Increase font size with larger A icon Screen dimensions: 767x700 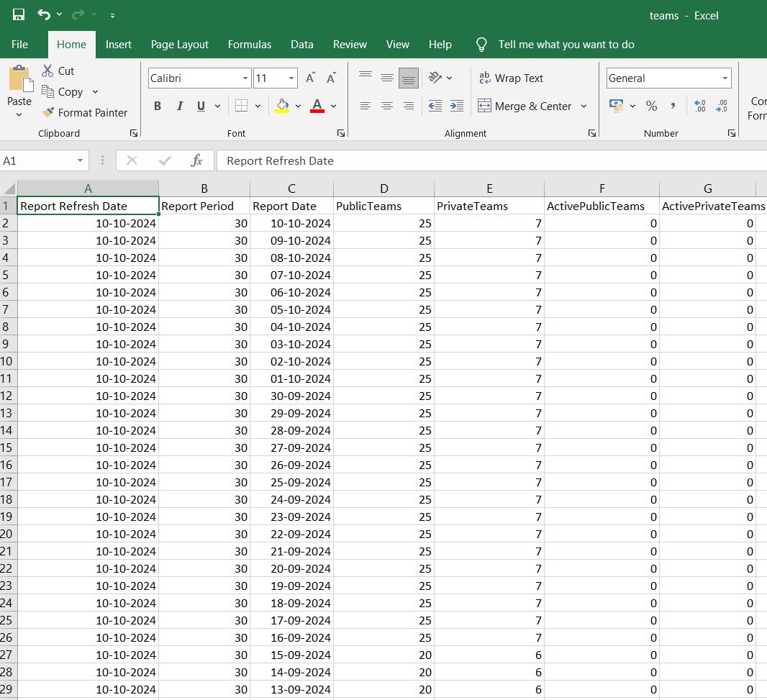coord(310,78)
